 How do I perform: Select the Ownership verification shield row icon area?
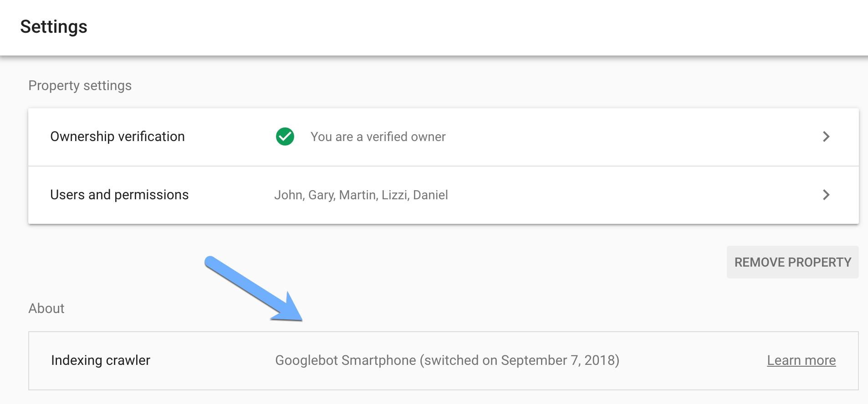click(285, 136)
